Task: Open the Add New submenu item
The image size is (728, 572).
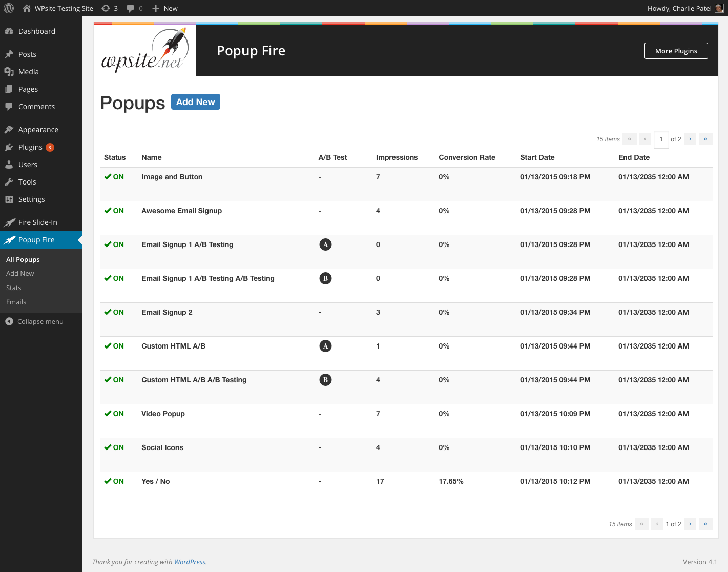Action: tap(20, 274)
